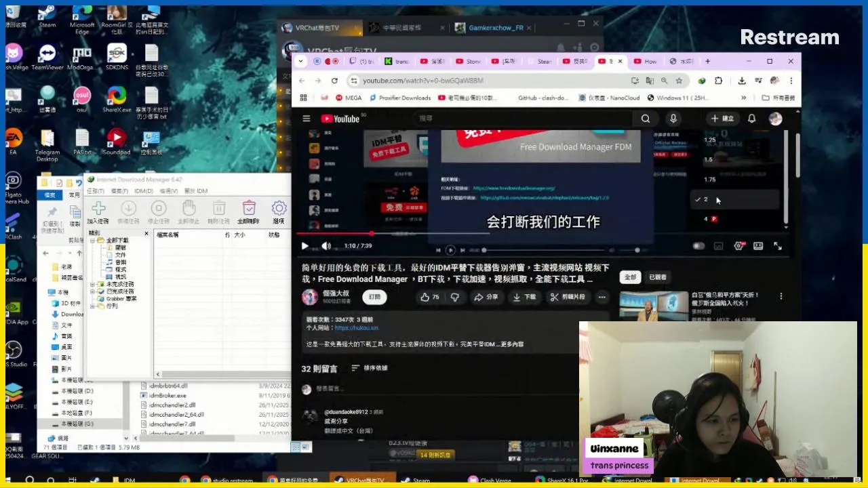Image resolution: width=868 pixels, height=488 pixels.
Task: Play the YouTube video
Action: coord(304,246)
